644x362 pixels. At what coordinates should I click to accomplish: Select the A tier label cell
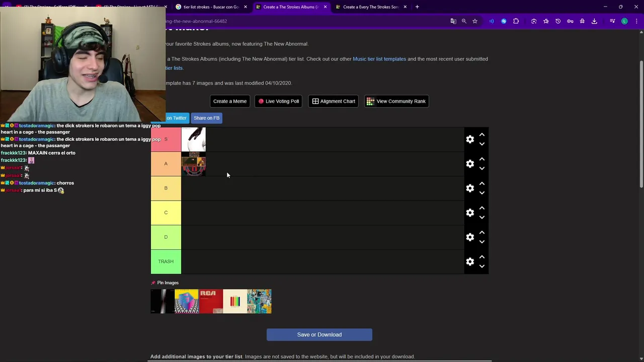pos(166,164)
